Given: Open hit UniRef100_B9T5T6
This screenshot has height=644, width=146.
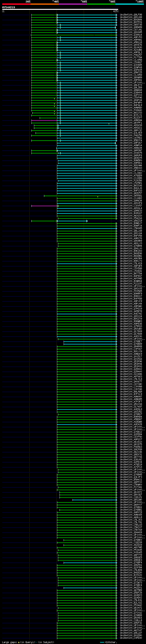Looking at the screenshot, I should 131,22.
